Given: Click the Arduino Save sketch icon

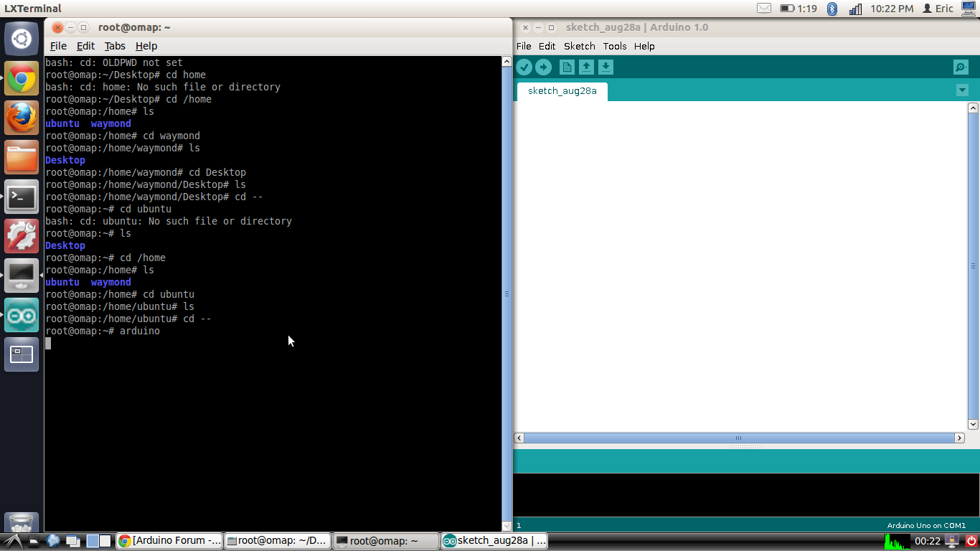Looking at the screenshot, I should pos(606,67).
